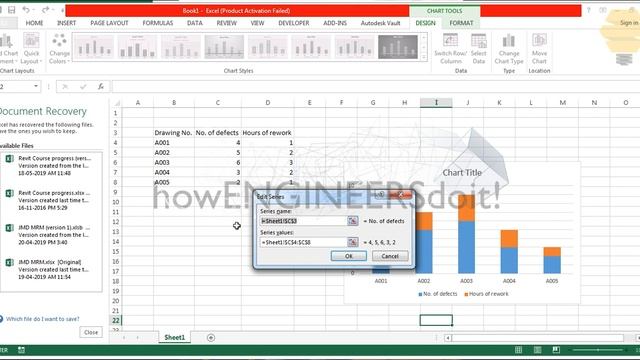Click the macro record icon in status bar

(21, 350)
